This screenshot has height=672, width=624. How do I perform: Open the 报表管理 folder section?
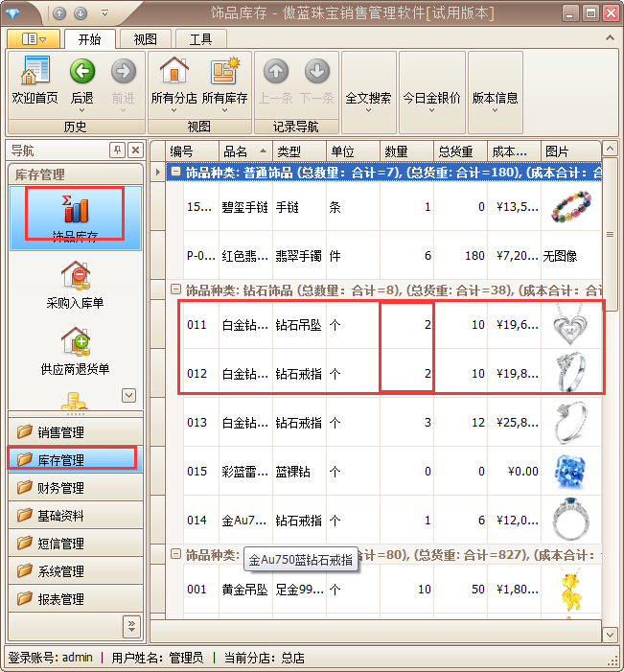(x=76, y=599)
